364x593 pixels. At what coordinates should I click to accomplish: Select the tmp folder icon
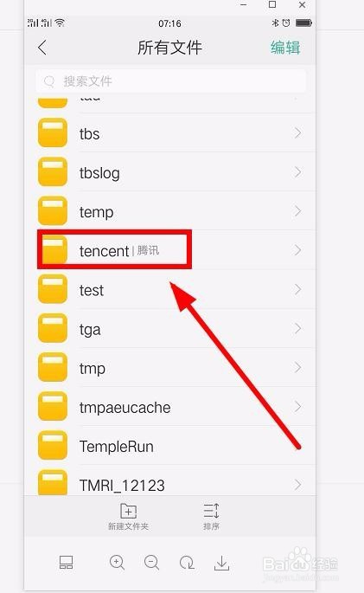(53, 368)
